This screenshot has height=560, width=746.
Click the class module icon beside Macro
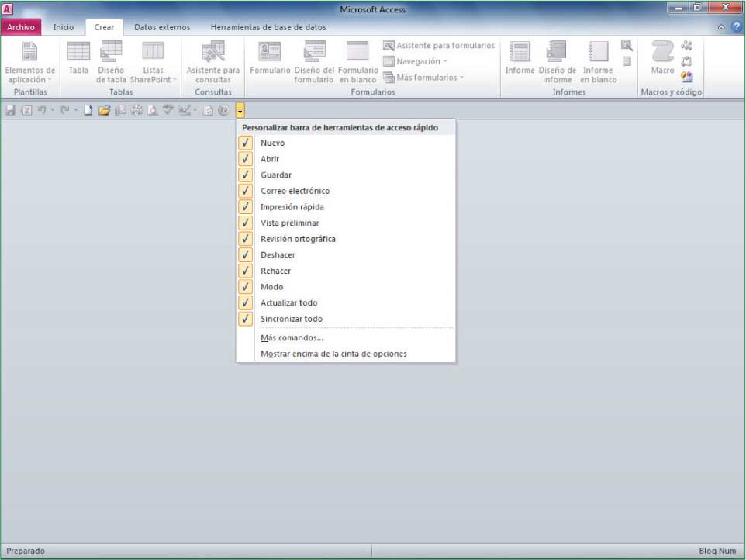[x=686, y=61]
